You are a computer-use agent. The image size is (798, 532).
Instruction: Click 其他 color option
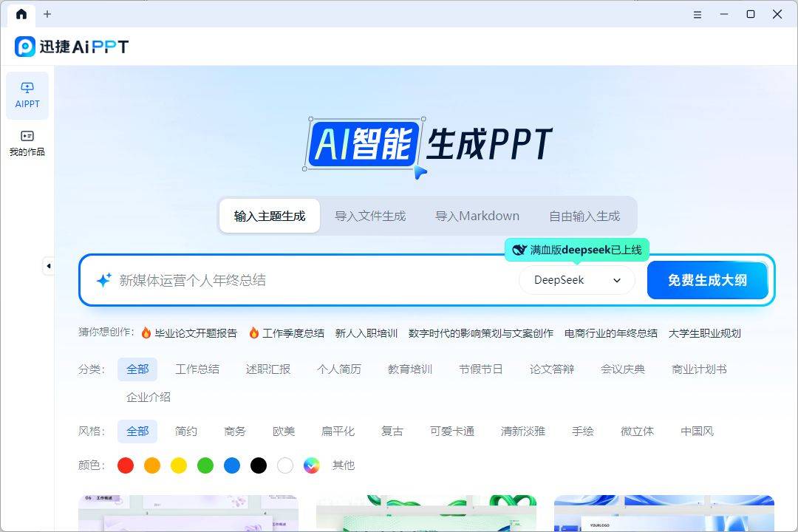coord(344,465)
